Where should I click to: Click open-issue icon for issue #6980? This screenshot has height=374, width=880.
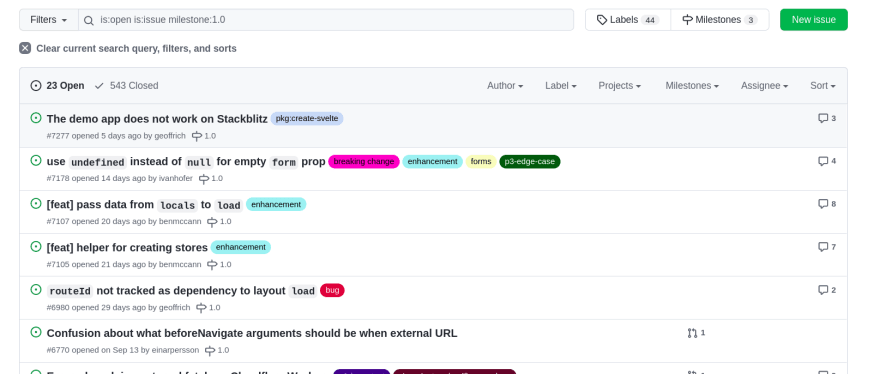click(36, 289)
